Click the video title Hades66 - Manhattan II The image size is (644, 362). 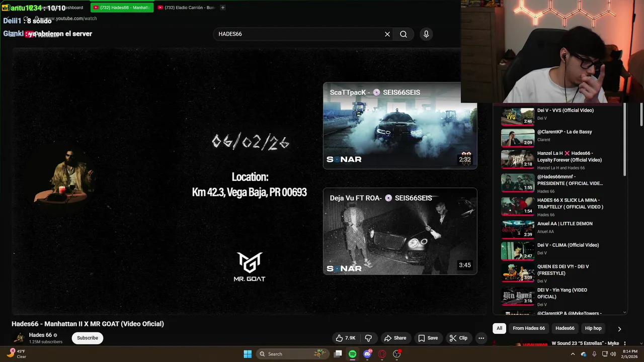pyautogui.click(x=88, y=324)
